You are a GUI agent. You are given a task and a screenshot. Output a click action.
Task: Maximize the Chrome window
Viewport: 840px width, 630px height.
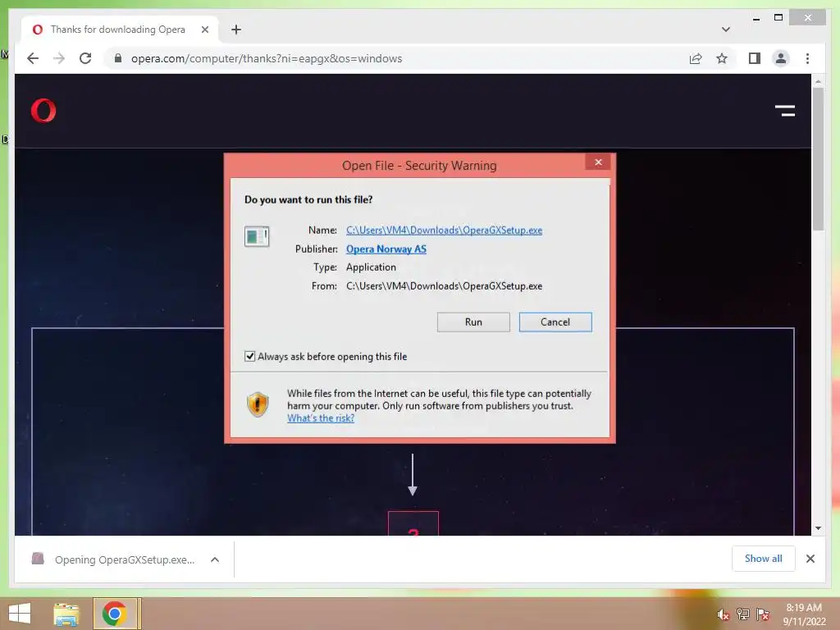coord(778,18)
